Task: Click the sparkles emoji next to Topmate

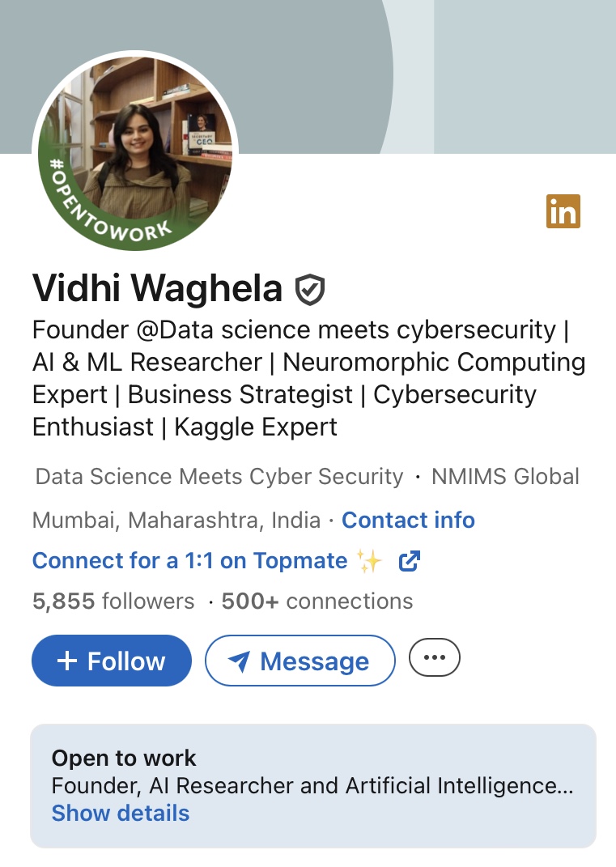Action: coord(369,561)
